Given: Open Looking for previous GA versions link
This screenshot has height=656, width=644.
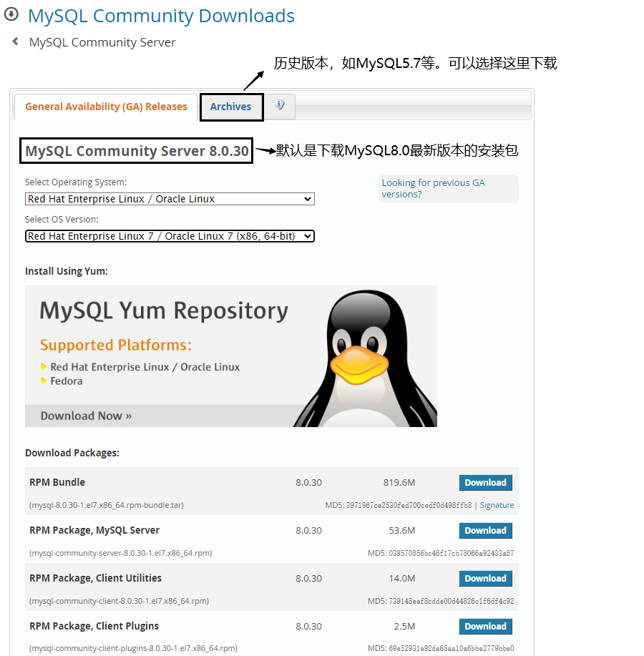Looking at the screenshot, I should (433, 189).
